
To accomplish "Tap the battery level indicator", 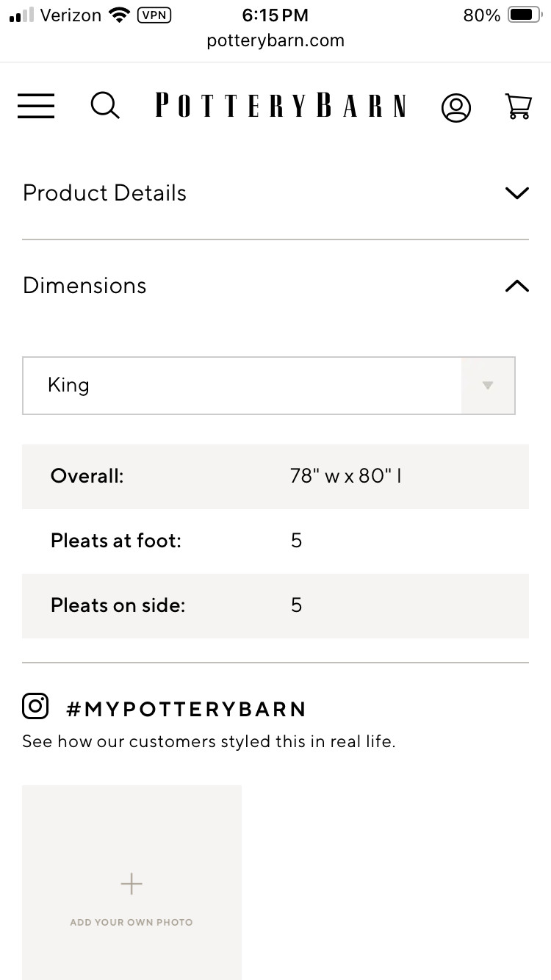I will (x=523, y=14).
